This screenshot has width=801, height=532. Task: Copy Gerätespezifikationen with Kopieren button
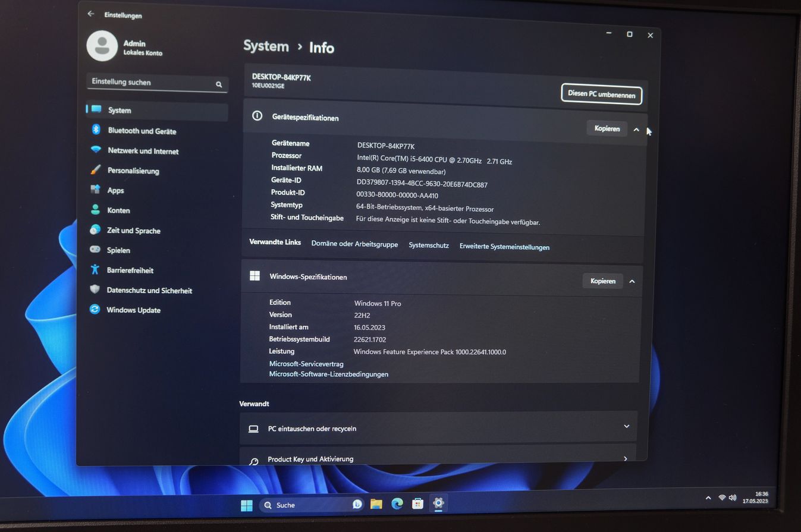coord(607,128)
